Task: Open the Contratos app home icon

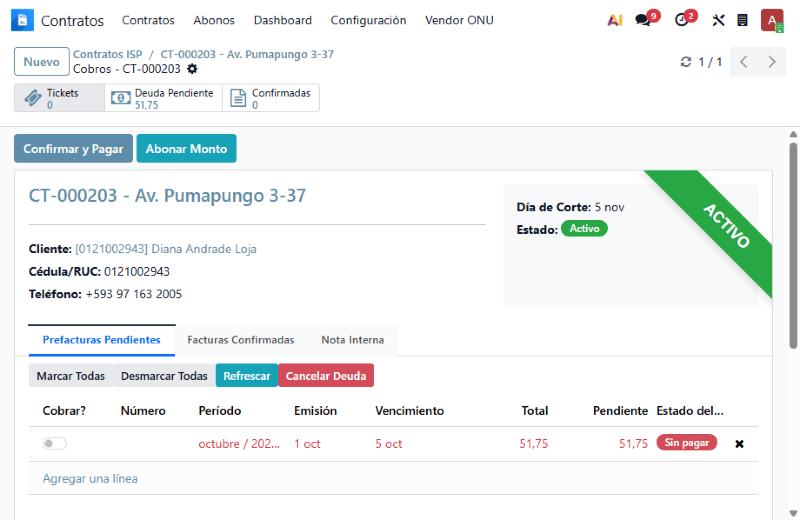Action: pyautogui.click(x=22, y=20)
